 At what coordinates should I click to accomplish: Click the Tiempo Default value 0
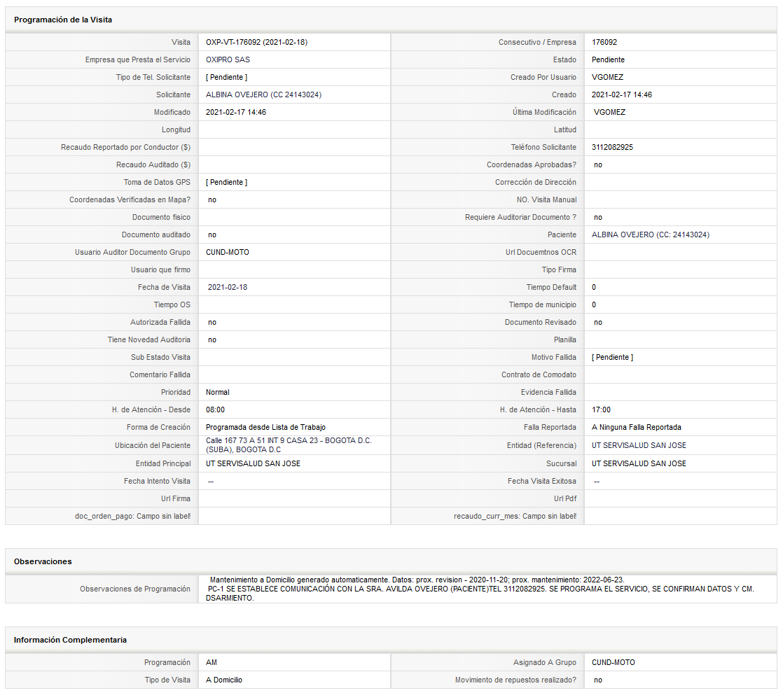click(x=594, y=288)
